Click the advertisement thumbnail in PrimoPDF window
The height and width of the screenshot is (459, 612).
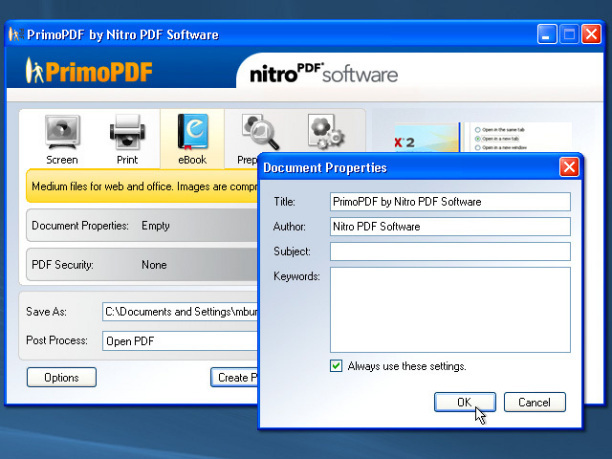coord(483,137)
